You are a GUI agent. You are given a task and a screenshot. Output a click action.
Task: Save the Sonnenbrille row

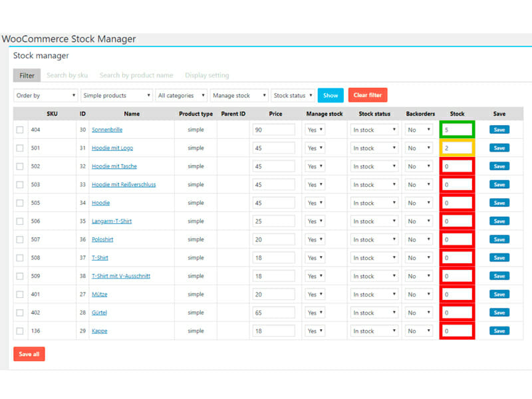point(499,130)
